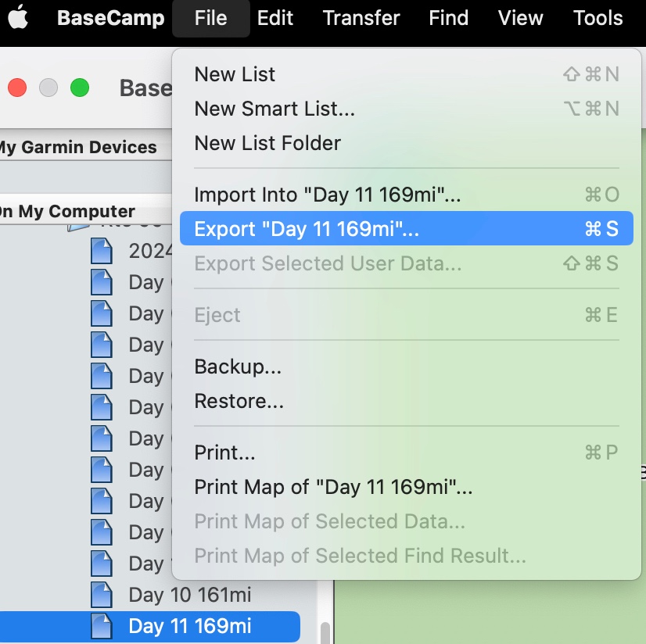This screenshot has height=644, width=646.
Task: Select the Day 11 169mi list
Action: 189,626
